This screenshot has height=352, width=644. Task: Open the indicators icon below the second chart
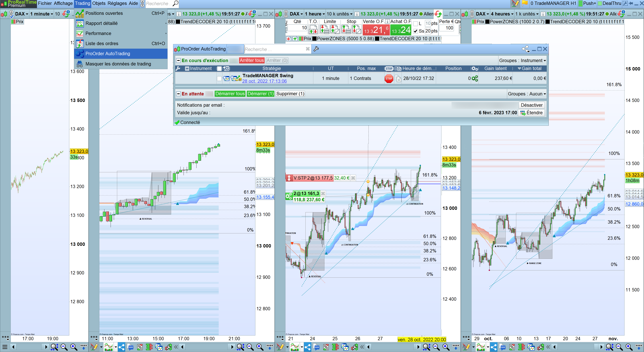pos(108,347)
